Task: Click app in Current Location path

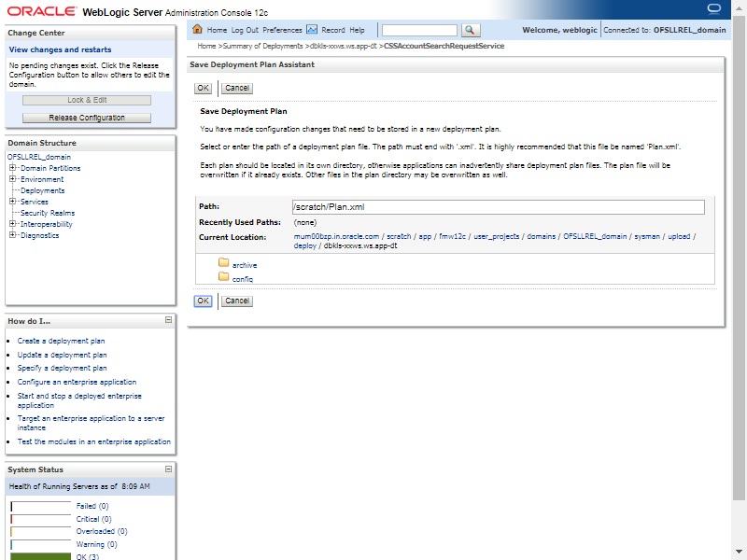Action: [425, 237]
